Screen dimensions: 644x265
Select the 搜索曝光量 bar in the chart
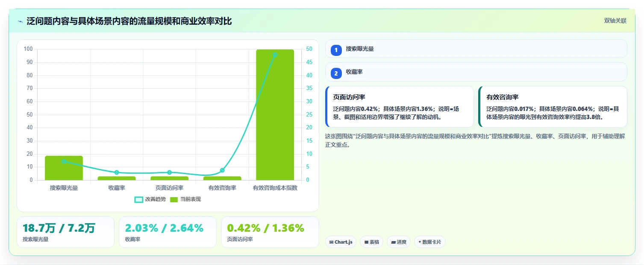[64, 168]
